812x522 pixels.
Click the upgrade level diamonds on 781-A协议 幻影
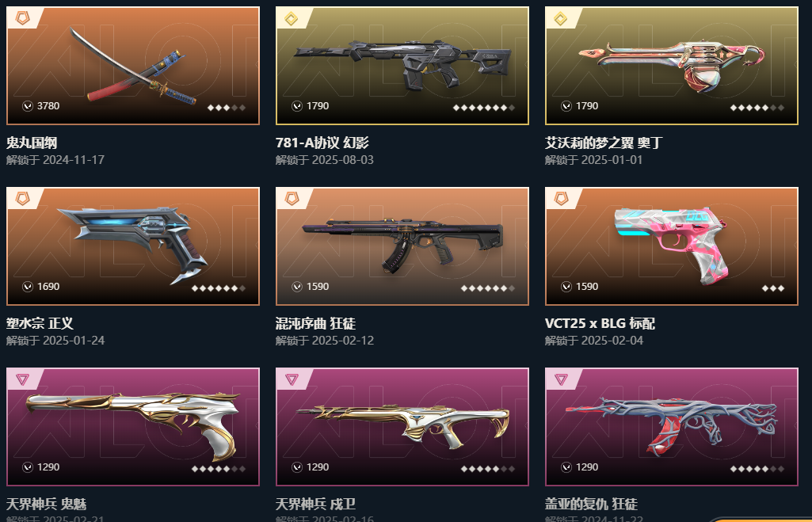click(x=484, y=108)
